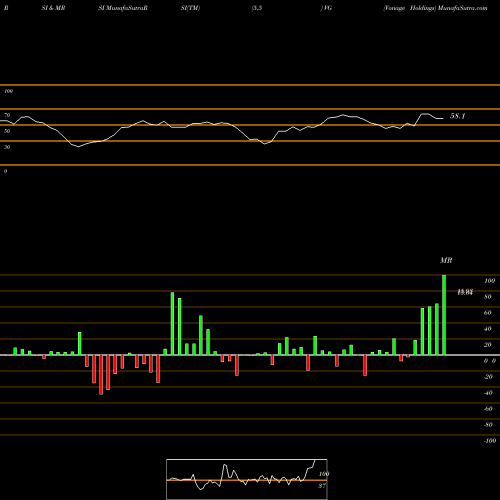The width and height of the screenshot is (500, 500).
Task: Click the end of the RSI line near 58.1
Action: click(x=443, y=118)
